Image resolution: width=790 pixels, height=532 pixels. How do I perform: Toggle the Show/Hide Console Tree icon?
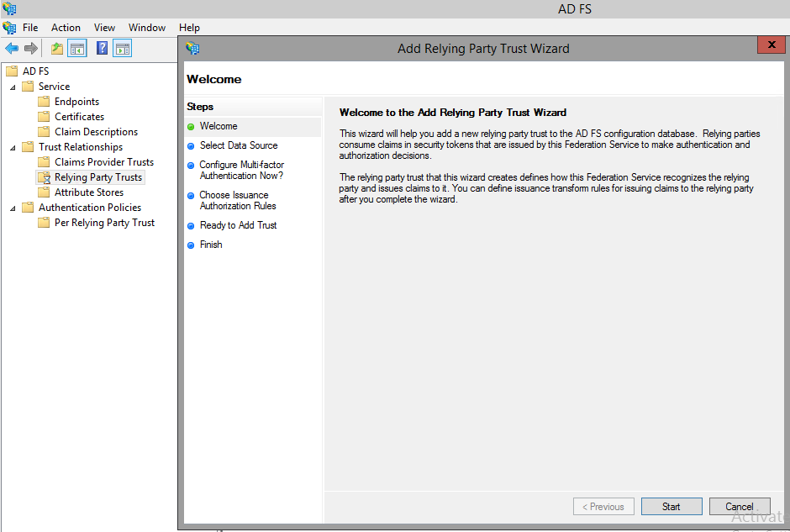pos(77,48)
